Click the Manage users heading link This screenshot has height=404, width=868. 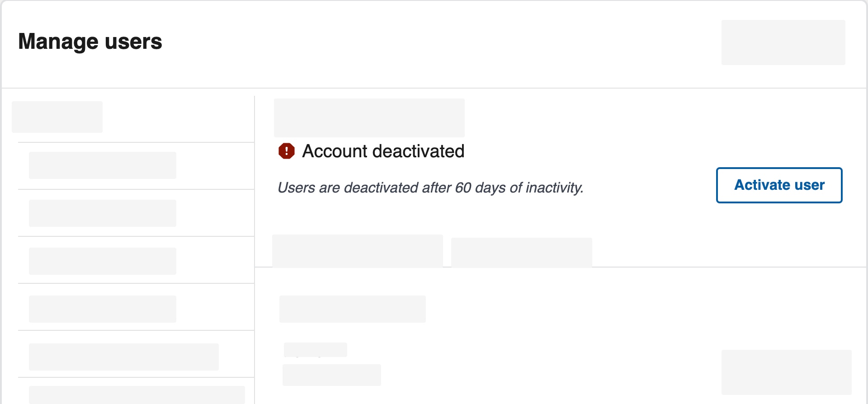90,42
